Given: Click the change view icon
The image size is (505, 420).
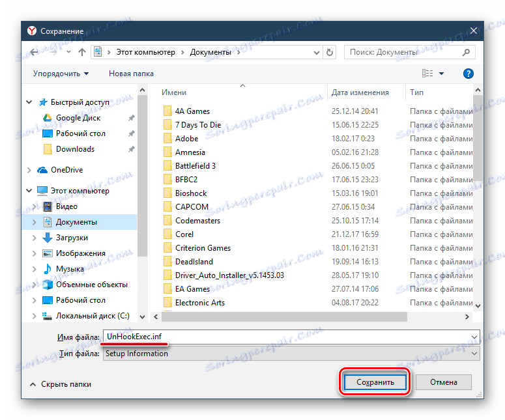Looking at the screenshot, I should point(427,74).
